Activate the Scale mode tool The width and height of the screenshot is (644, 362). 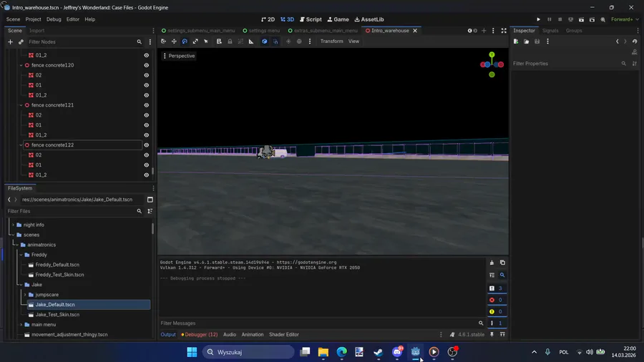[195, 41]
